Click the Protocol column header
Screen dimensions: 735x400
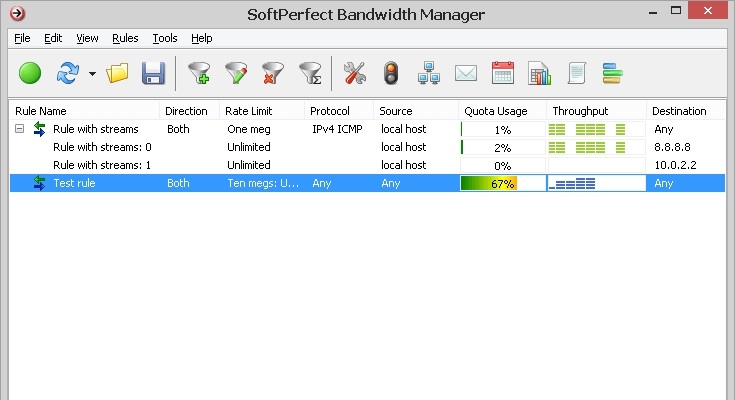click(339, 111)
